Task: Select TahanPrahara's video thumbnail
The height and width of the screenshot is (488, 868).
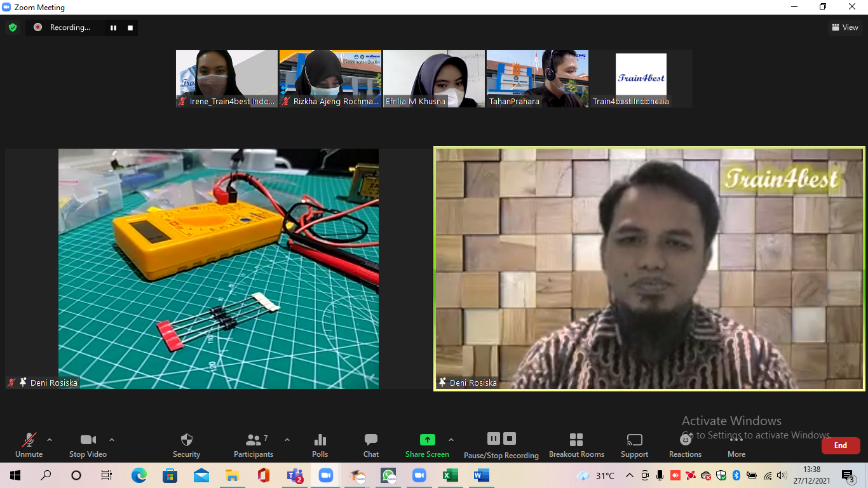Action: pos(537,78)
